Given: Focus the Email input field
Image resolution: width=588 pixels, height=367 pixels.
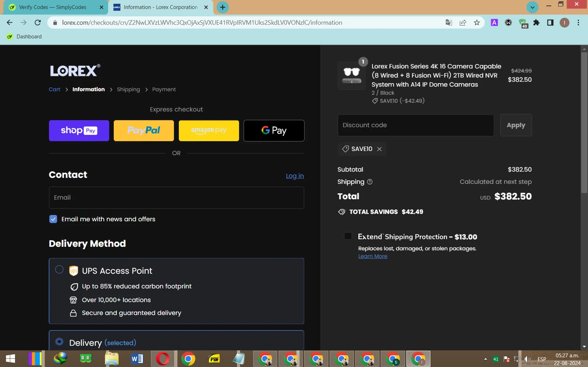Looking at the screenshot, I should (176, 197).
